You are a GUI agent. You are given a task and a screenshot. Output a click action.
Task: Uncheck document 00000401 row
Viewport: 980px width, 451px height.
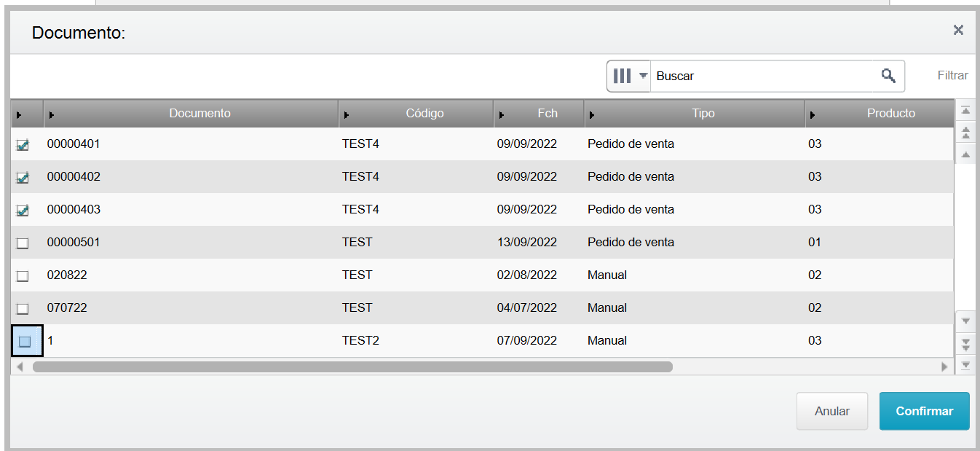tap(23, 145)
